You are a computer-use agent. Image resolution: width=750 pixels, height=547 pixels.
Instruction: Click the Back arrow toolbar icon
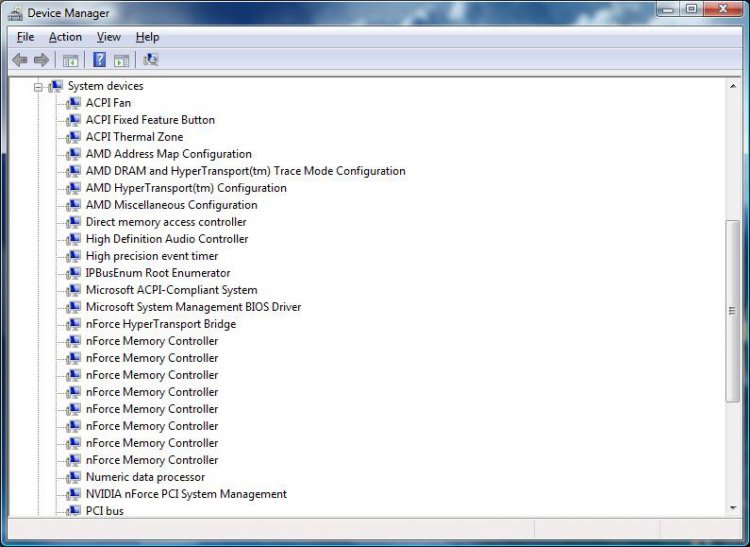point(19,60)
